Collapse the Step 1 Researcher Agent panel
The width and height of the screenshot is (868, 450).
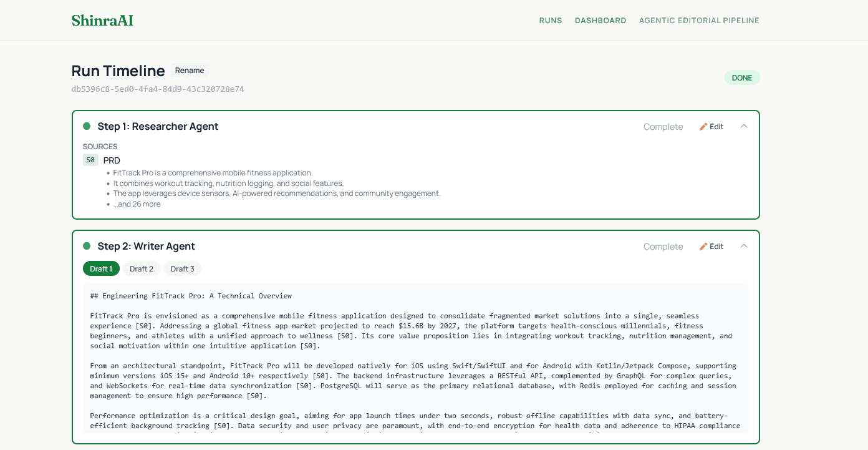click(x=743, y=126)
